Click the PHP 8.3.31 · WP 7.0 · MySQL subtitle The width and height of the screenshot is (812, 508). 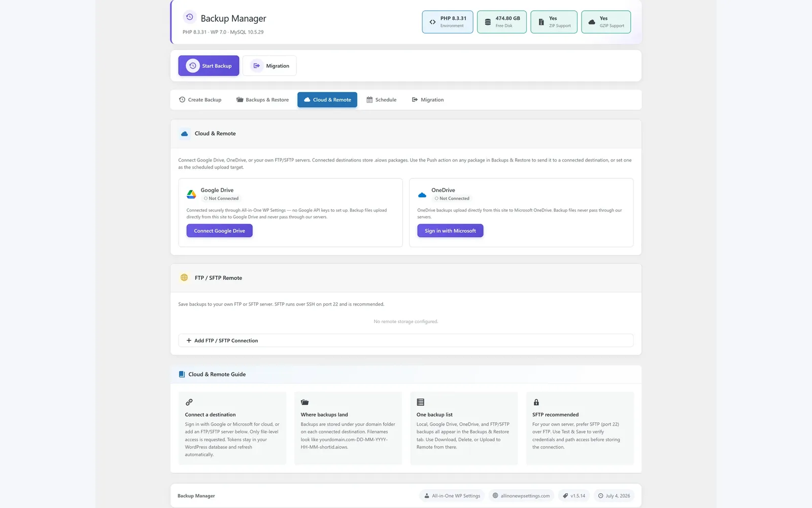tap(223, 32)
